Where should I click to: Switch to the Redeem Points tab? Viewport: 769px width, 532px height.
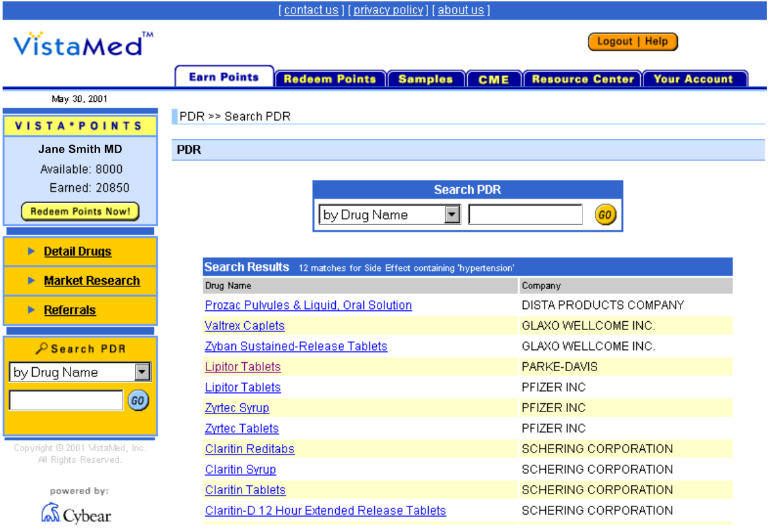point(330,79)
